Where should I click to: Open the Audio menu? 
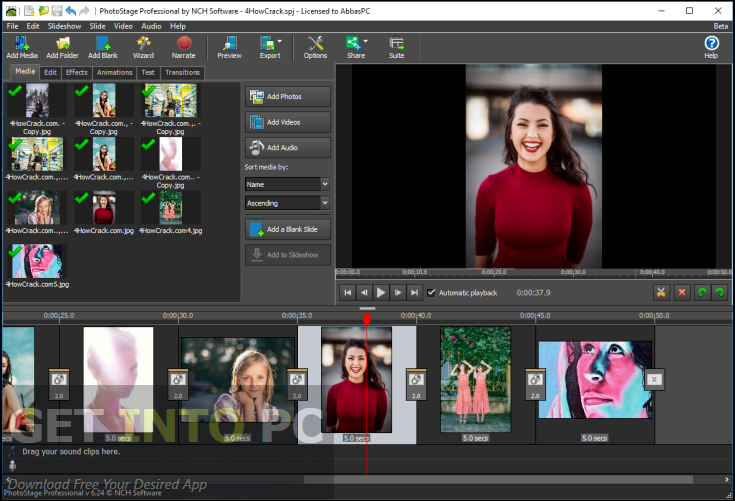click(151, 26)
